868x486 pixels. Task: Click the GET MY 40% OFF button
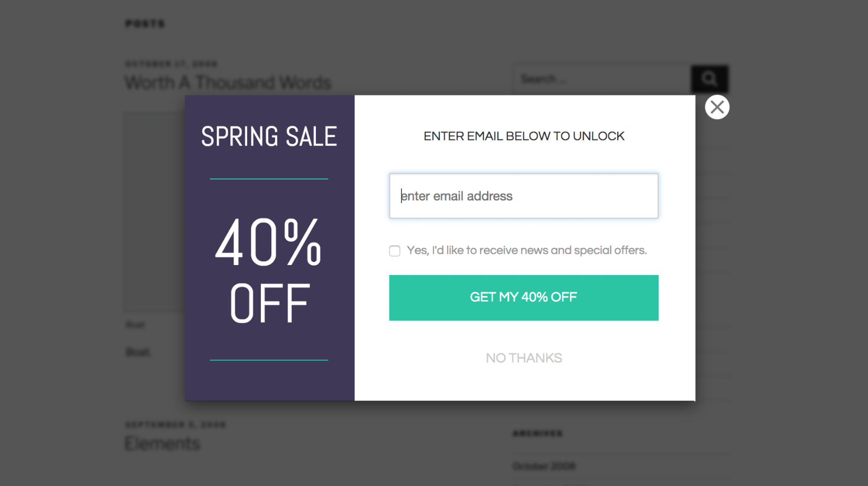point(523,298)
